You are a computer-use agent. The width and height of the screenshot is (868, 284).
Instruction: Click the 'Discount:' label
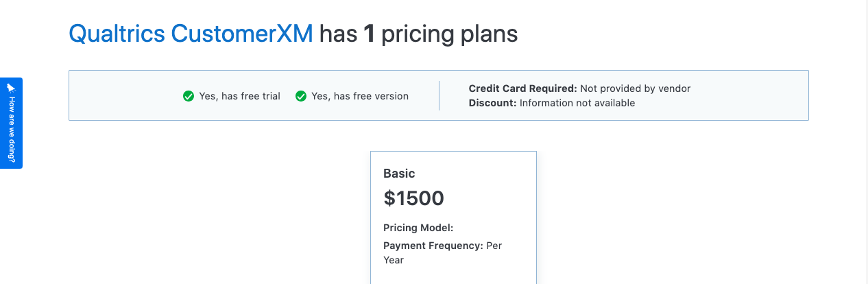pyautogui.click(x=492, y=103)
